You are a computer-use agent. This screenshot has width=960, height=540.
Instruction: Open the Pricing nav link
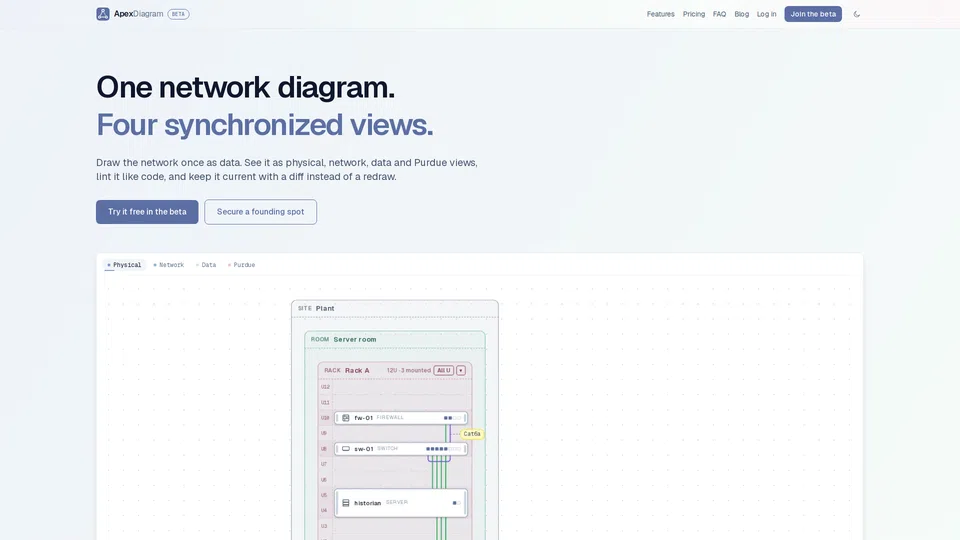tap(694, 14)
